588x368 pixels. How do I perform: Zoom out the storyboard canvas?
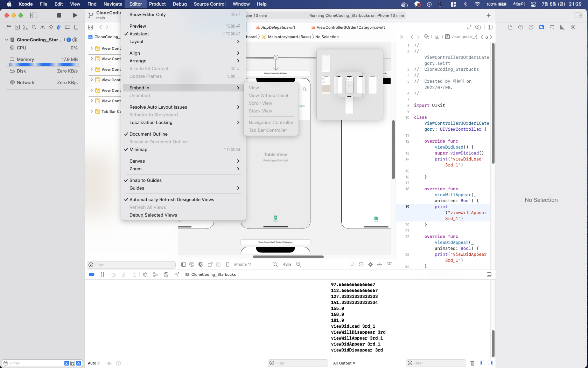275,264
